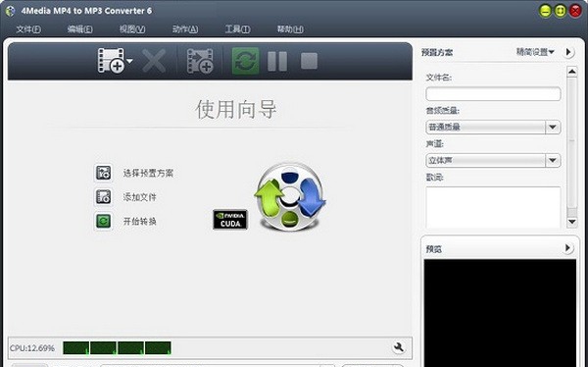Close the window with the red button
The image size is (588, 367).
pos(575,11)
